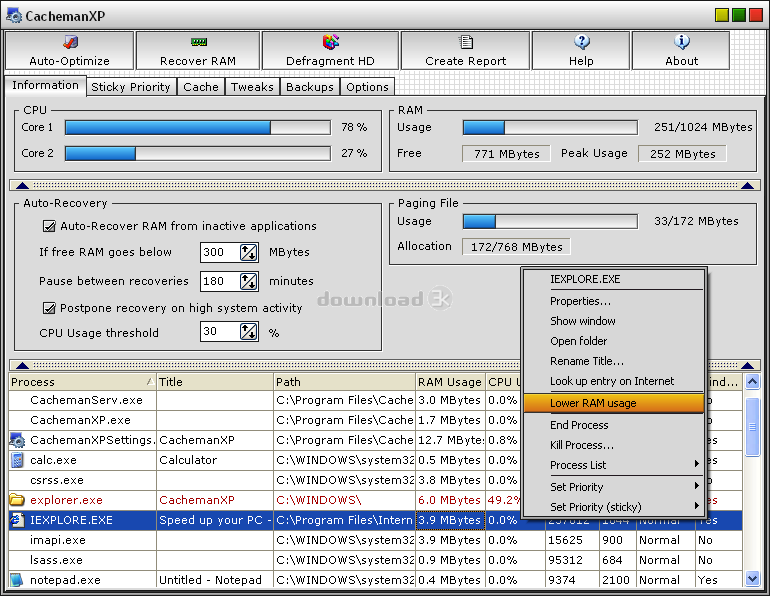Viewport: 770px width, 596px height.
Task: Click the pause between recoveries spinner arrows
Action: tap(248, 281)
